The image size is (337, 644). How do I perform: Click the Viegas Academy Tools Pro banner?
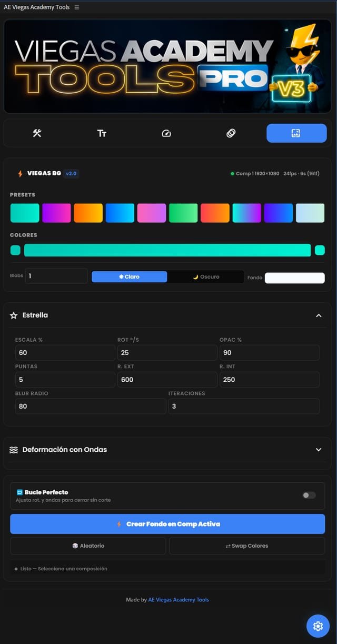click(x=167, y=67)
